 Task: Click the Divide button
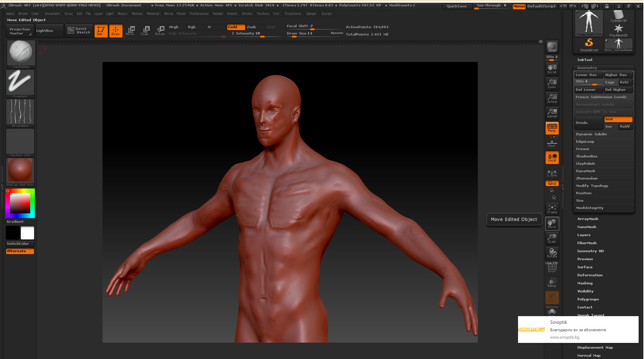[589, 123]
